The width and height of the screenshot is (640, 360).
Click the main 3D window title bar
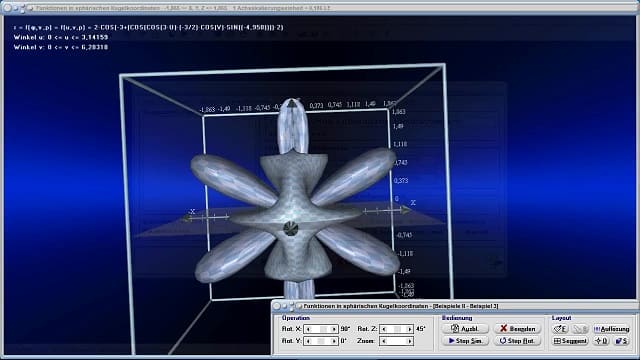pos(320,8)
